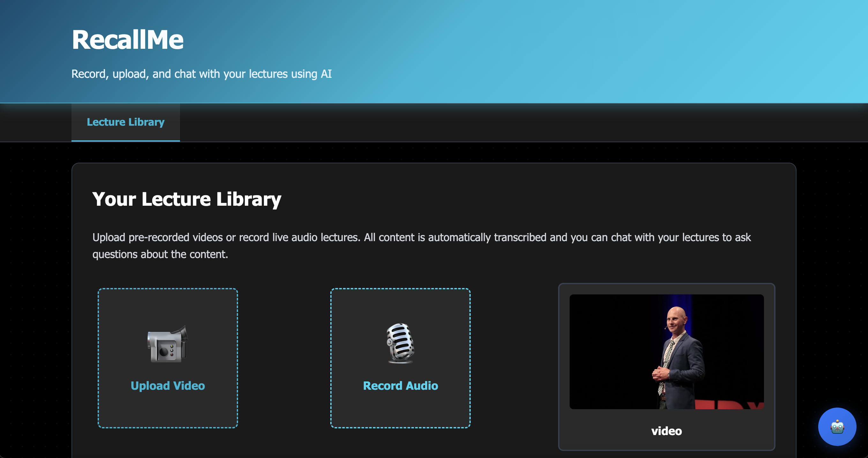Click the top edge of the Upload Video dashed box

[168, 289]
